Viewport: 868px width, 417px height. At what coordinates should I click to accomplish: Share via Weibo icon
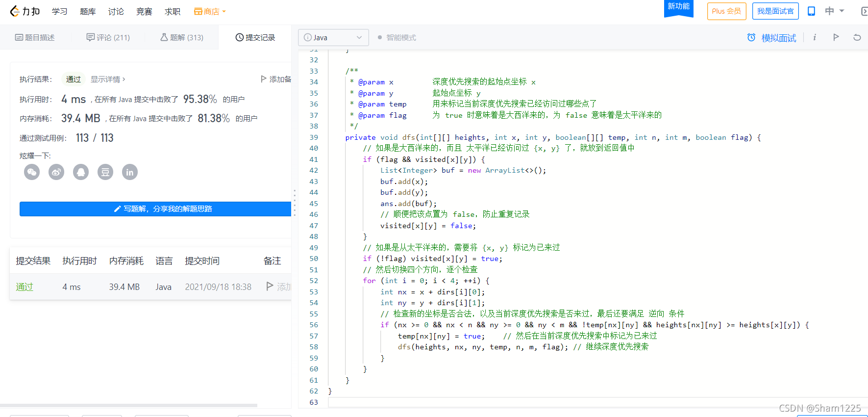pyautogui.click(x=56, y=172)
